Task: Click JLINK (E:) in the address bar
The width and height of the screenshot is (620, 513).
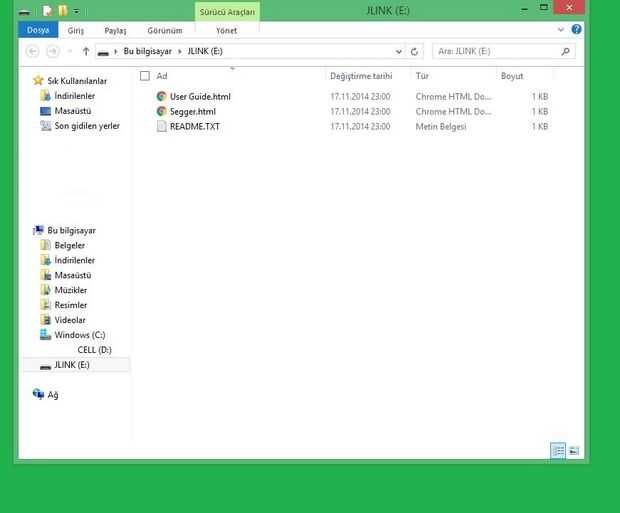Action: coord(205,51)
